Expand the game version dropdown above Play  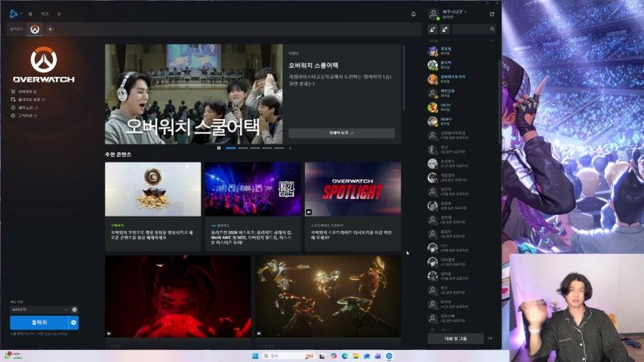[39, 309]
